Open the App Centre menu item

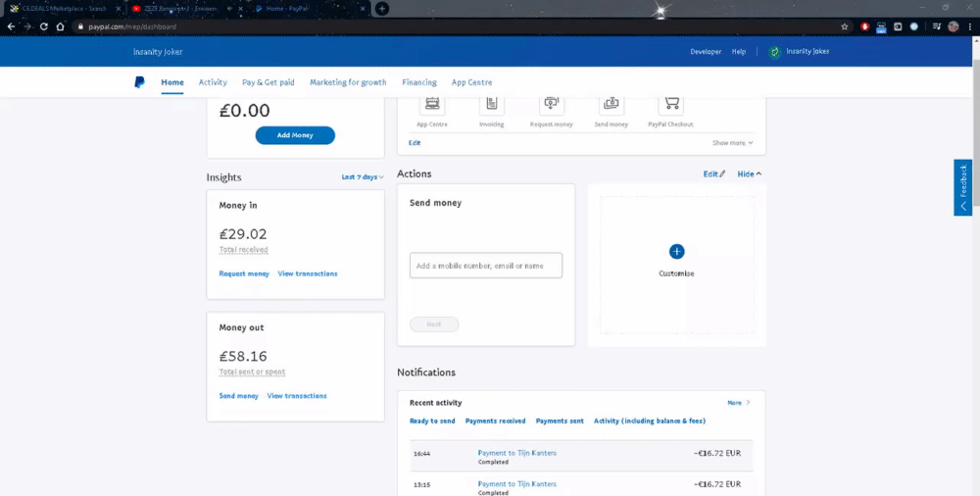tap(472, 82)
